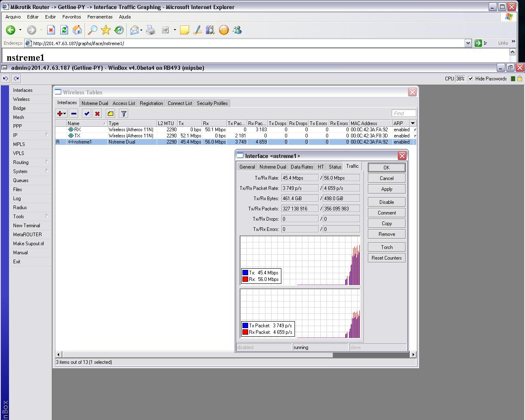Open the IE Back history dropdown arrow

pyautogui.click(x=20, y=30)
